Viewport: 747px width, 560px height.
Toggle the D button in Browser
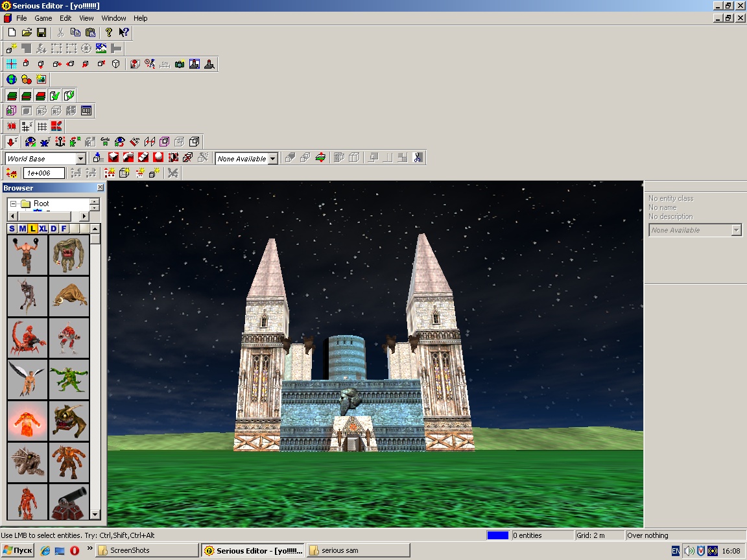tap(53, 229)
